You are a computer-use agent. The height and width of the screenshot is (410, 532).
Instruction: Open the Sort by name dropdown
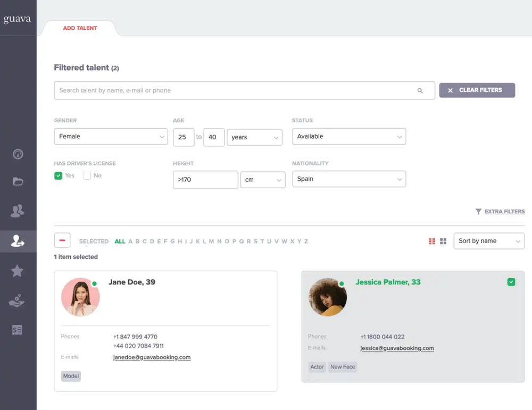pos(488,241)
